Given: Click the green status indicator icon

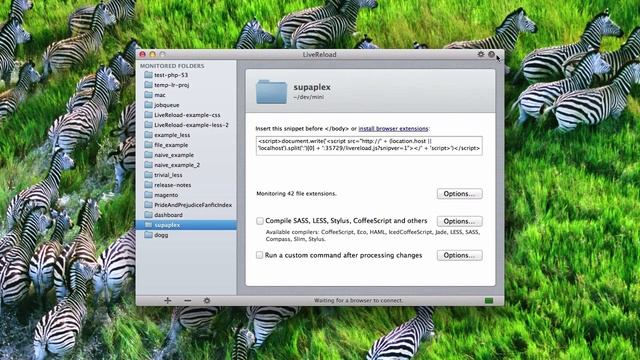Looking at the screenshot, I should coord(489,301).
